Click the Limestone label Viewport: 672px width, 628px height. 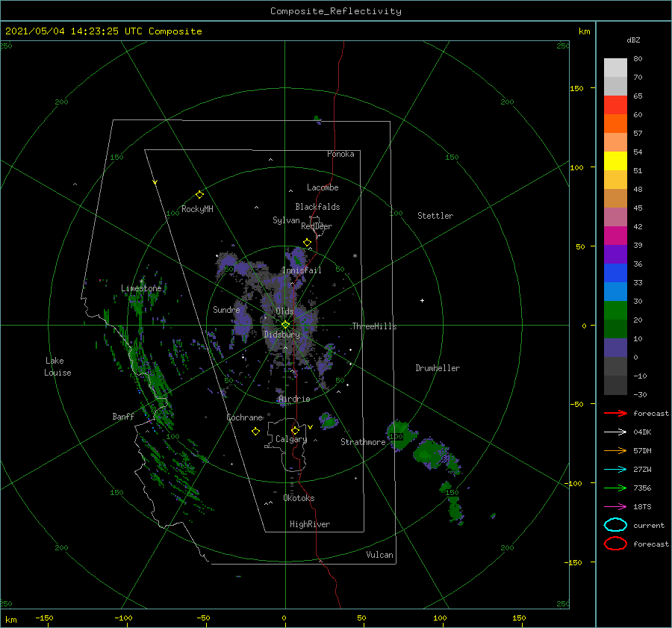click(x=141, y=288)
